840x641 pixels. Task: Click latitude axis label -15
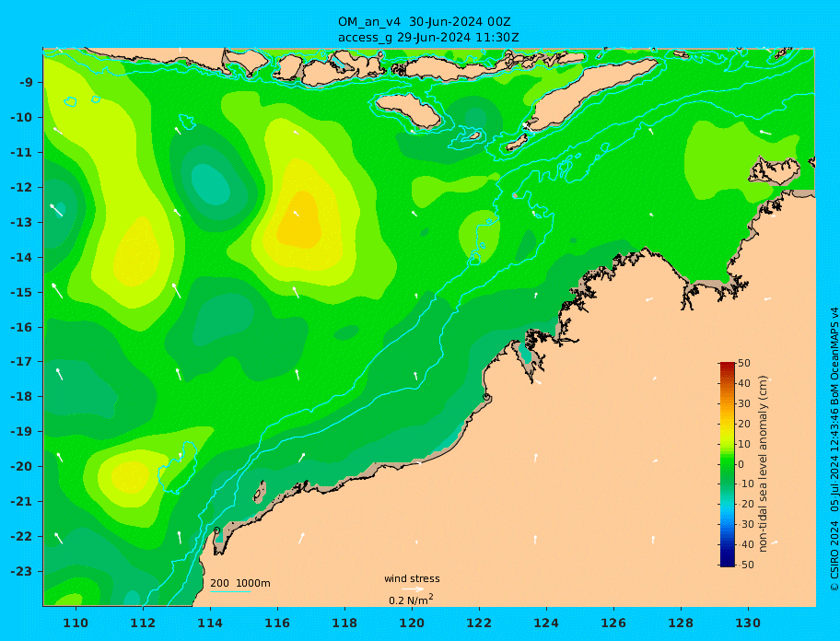(x=22, y=292)
